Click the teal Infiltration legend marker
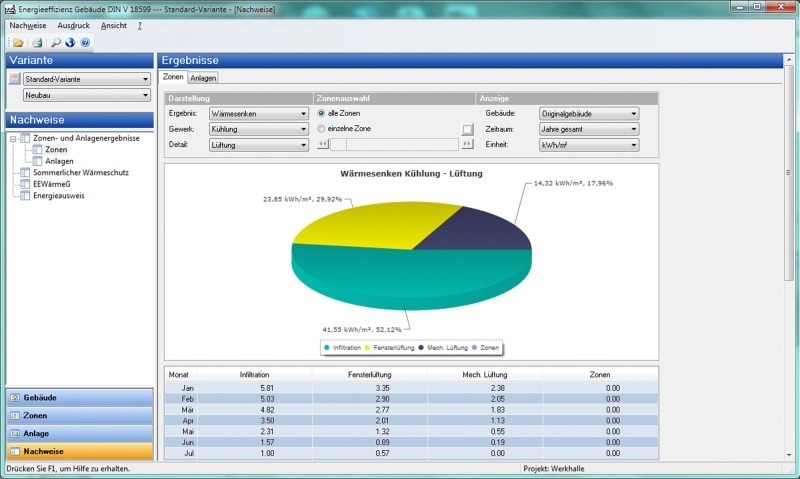800x479 pixels. click(x=327, y=347)
